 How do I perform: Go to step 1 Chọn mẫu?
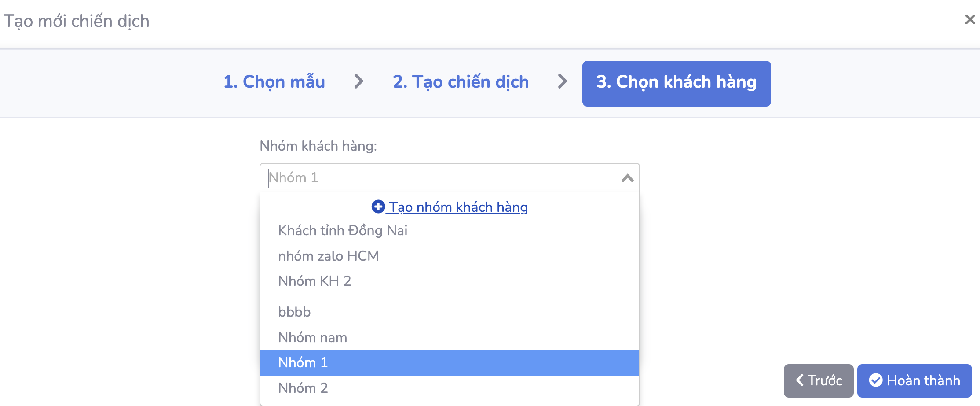pyautogui.click(x=274, y=82)
